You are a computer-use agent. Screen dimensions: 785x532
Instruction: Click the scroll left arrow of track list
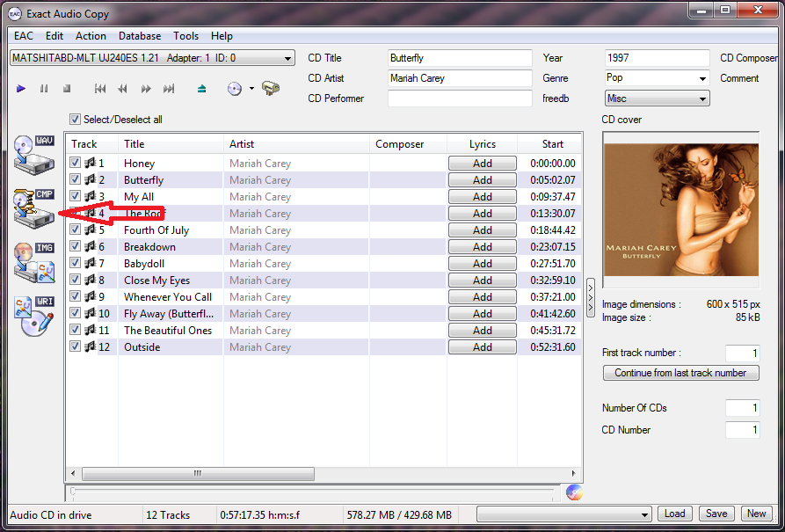[73, 473]
